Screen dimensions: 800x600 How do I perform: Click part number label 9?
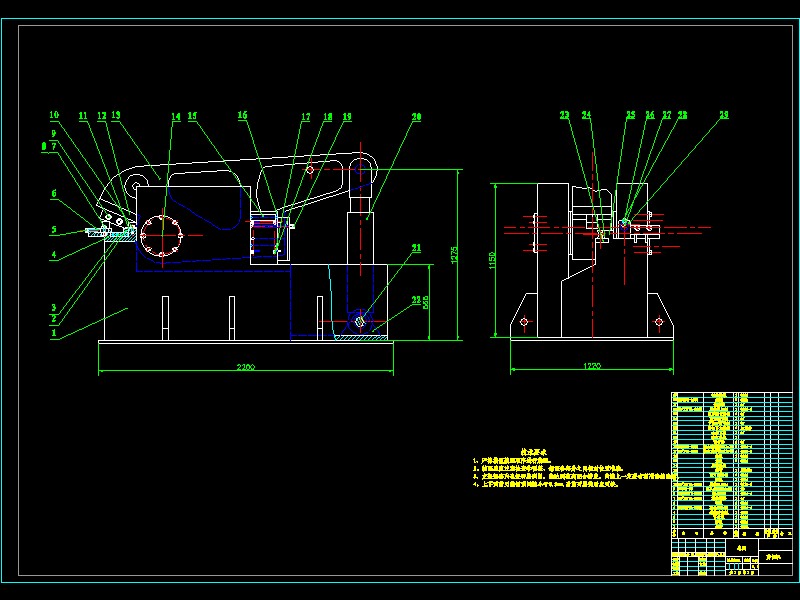54,134
